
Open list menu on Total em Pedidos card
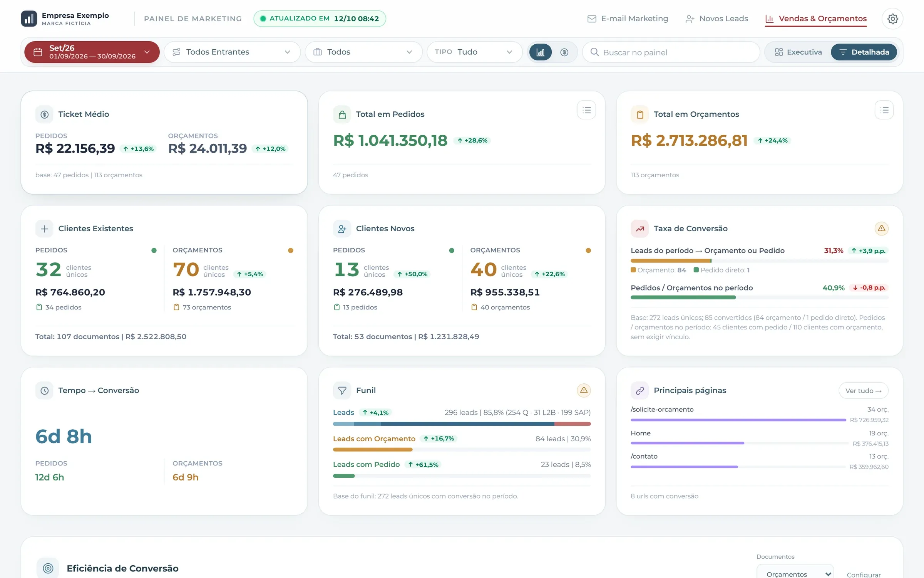point(586,110)
